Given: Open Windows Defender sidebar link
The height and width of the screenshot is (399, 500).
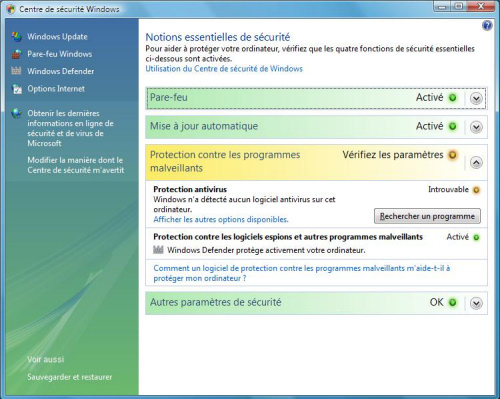Looking at the screenshot, I should click(61, 71).
